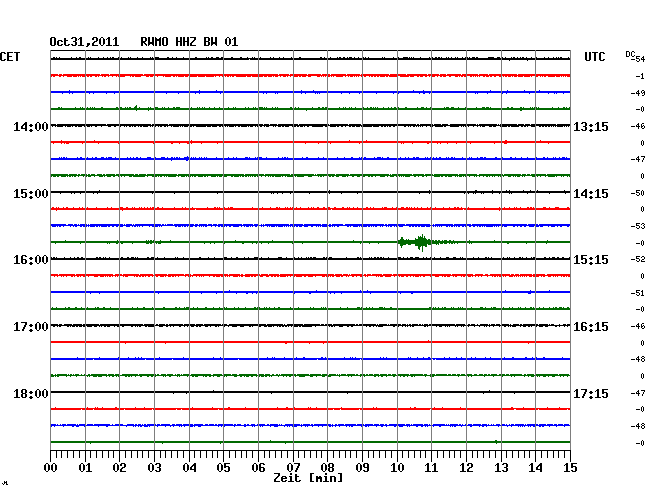650x494 pixels.
Task: Click the small spike on top green trace
Action: click(136, 108)
